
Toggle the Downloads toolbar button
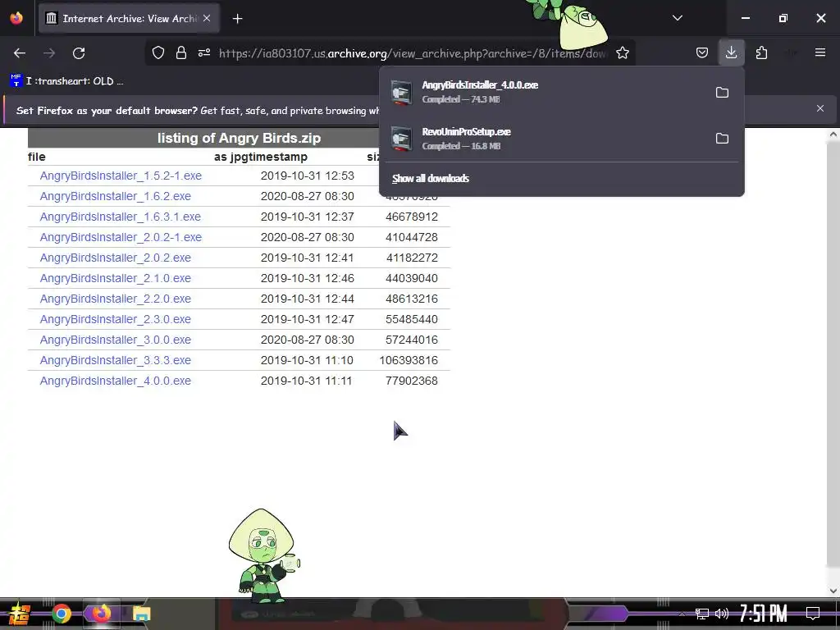[731, 52]
